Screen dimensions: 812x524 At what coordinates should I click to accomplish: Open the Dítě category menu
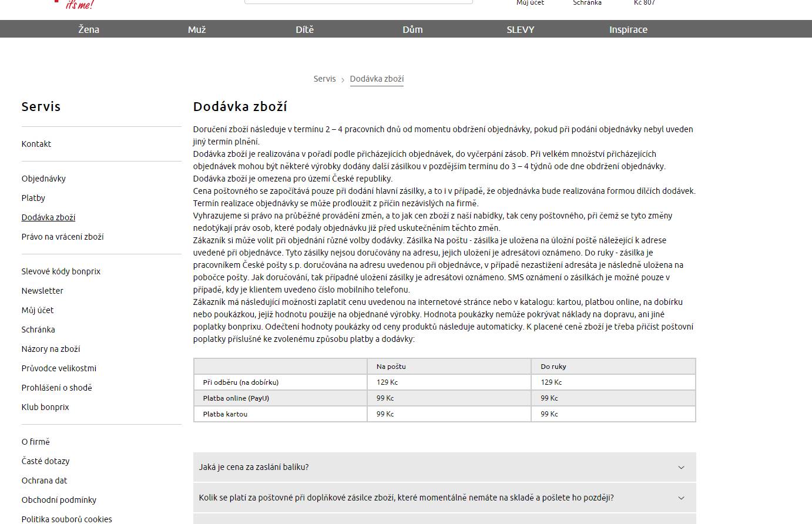click(305, 29)
